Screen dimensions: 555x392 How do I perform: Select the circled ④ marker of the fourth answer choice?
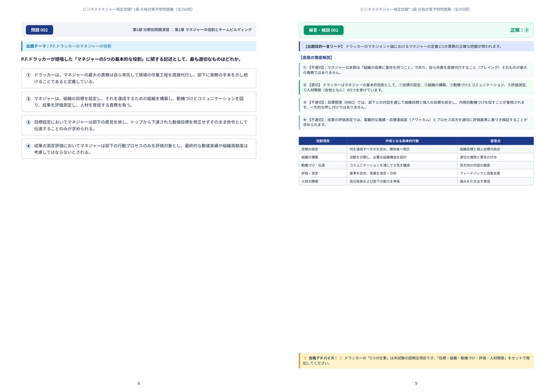[28, 146]
